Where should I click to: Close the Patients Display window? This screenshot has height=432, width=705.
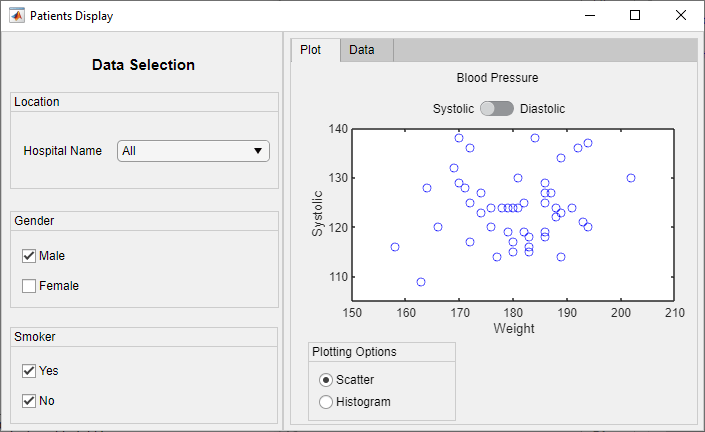point(681,16)
